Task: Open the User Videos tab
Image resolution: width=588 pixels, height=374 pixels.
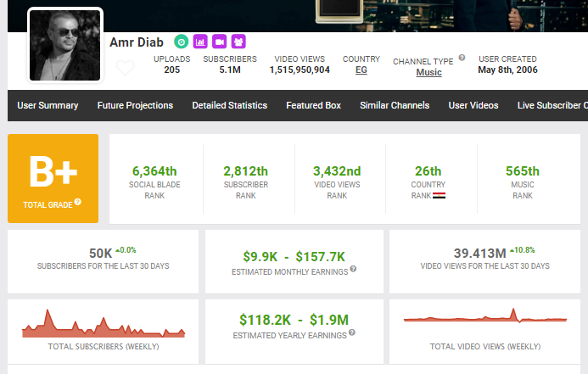Action: (473, 106)
